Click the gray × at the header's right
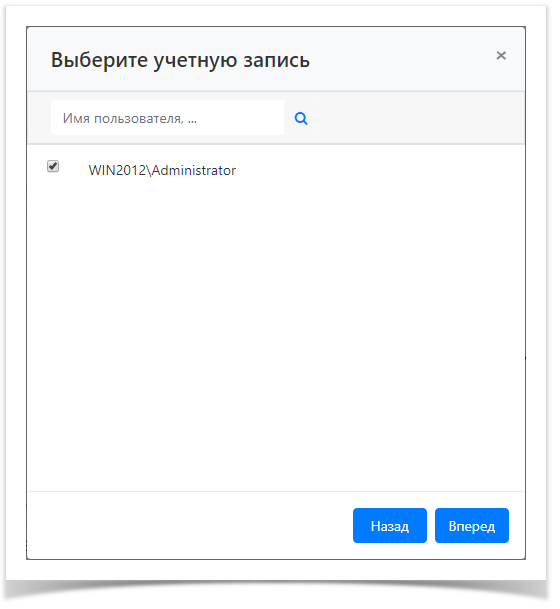 pyautogui.click(x=501, y=56)
